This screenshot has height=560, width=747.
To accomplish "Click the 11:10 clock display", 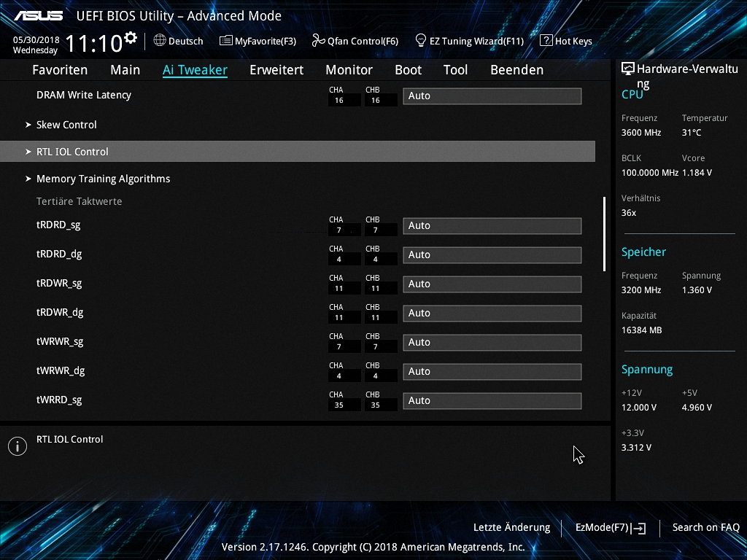I will click(x=94, y=44).
